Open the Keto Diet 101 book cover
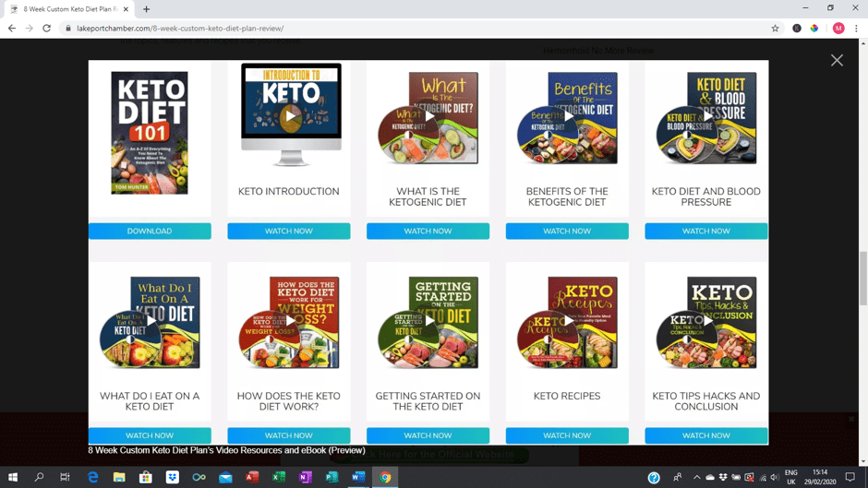The image size is (868, 488). click(150, 133)
